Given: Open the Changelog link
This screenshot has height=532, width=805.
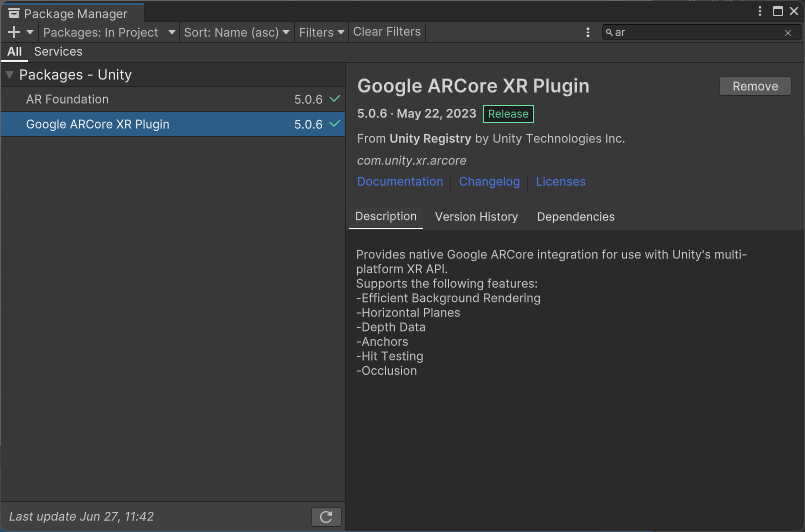Looking at the screenshot, I should coord(489,182).
